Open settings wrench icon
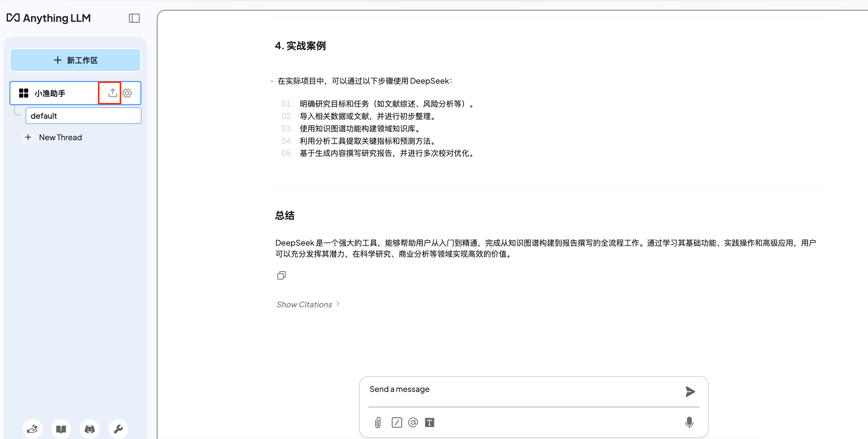The image size is (868, 439). [x=118, y=429]
